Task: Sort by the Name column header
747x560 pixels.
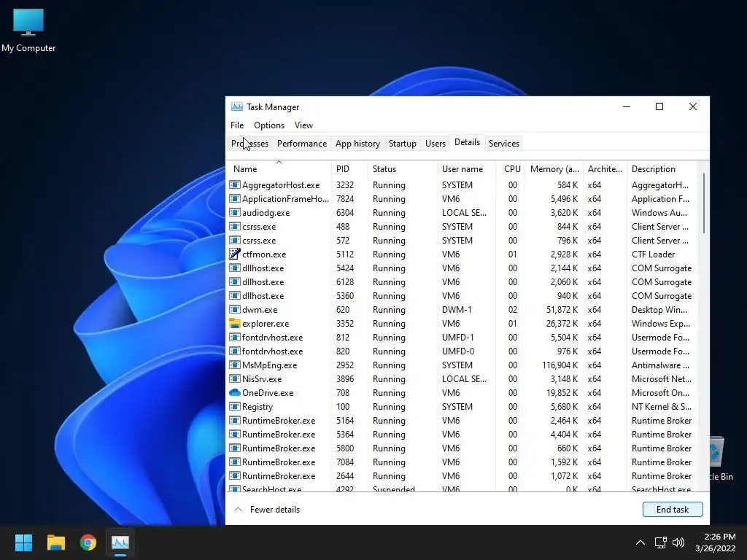Action: click(x=279, y=169)
